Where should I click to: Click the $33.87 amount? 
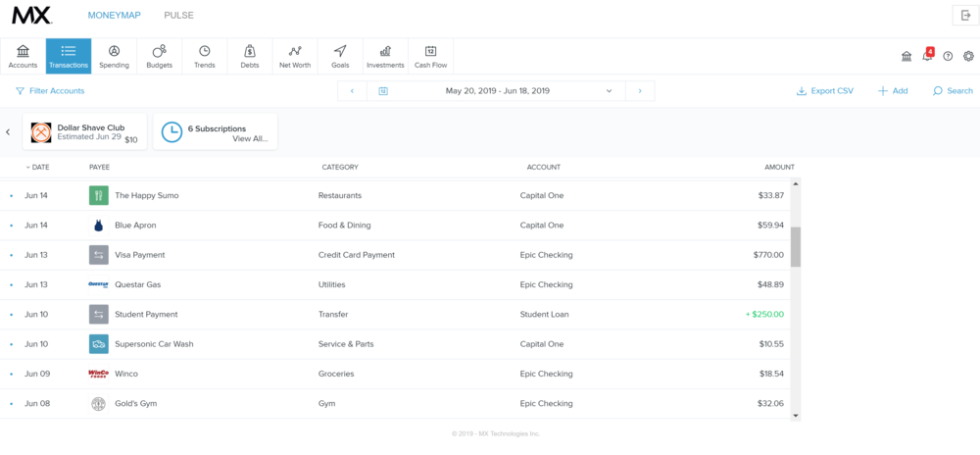(x=771, y=195)
